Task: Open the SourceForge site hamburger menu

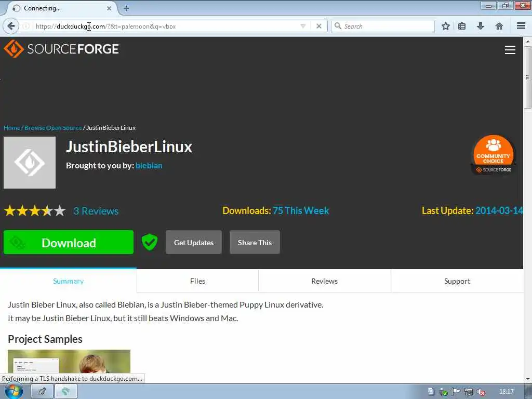Action: pyautogui.click(x=510, y=50)
